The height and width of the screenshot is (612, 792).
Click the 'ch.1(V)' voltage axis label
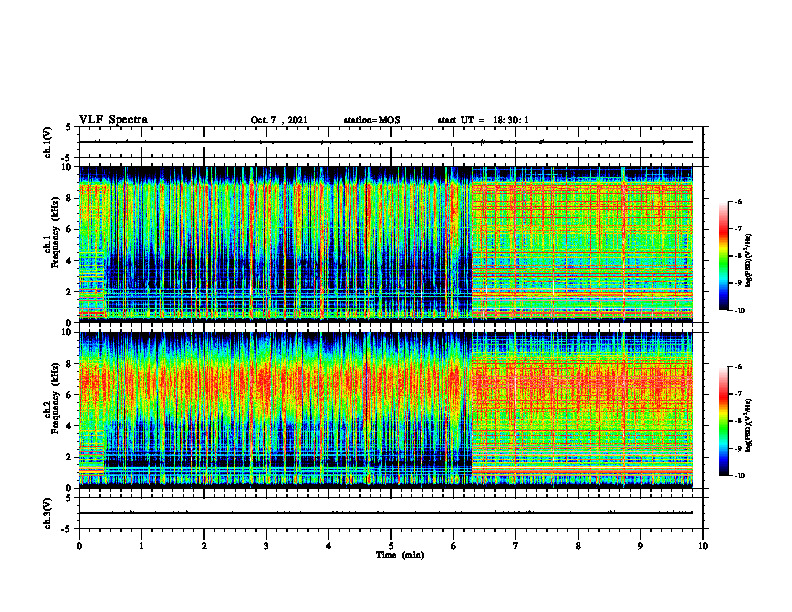click(x=48, y=142)
